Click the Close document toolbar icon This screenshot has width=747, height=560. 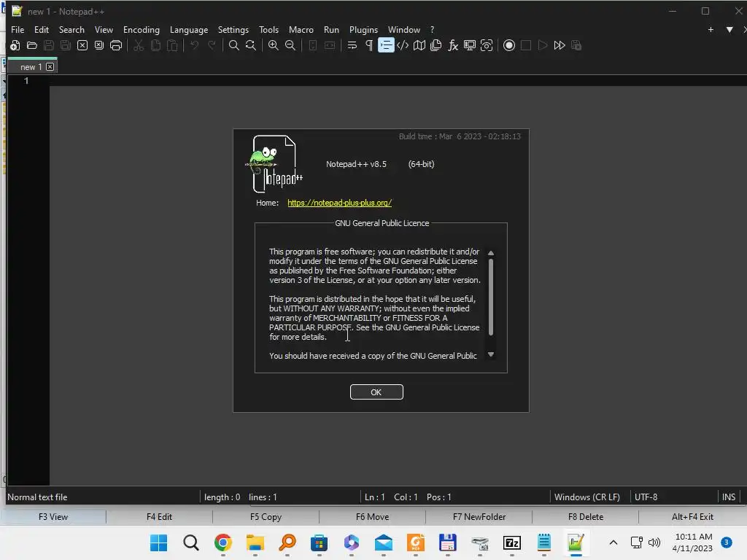pos(82,45)
